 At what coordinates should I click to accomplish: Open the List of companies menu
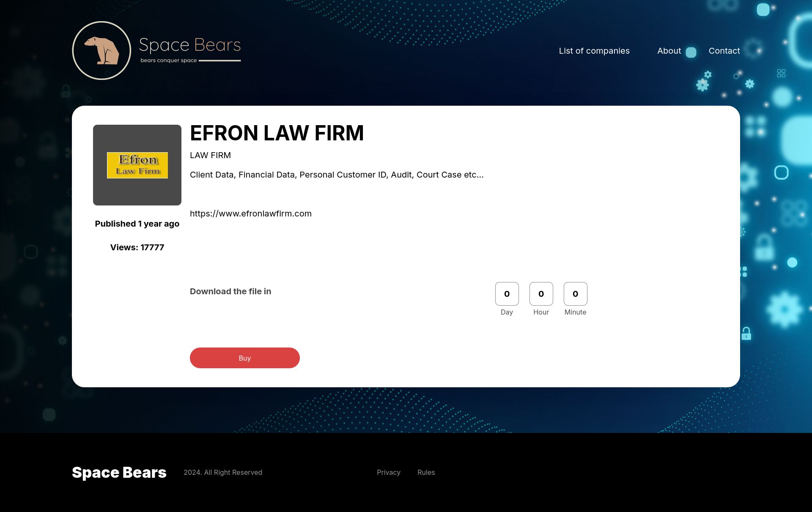click(594, 51)
